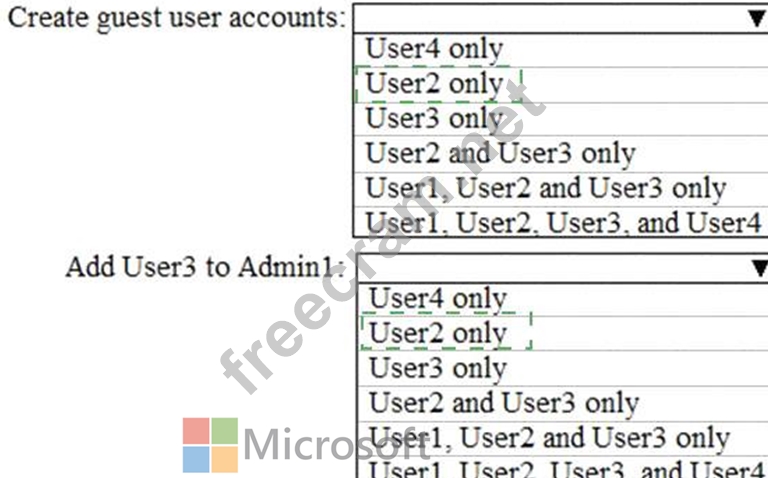Open the Add User3 to Admin1 dropdown arrow
The width and height of the screenshot is (768, 478).
pos(760,268)
